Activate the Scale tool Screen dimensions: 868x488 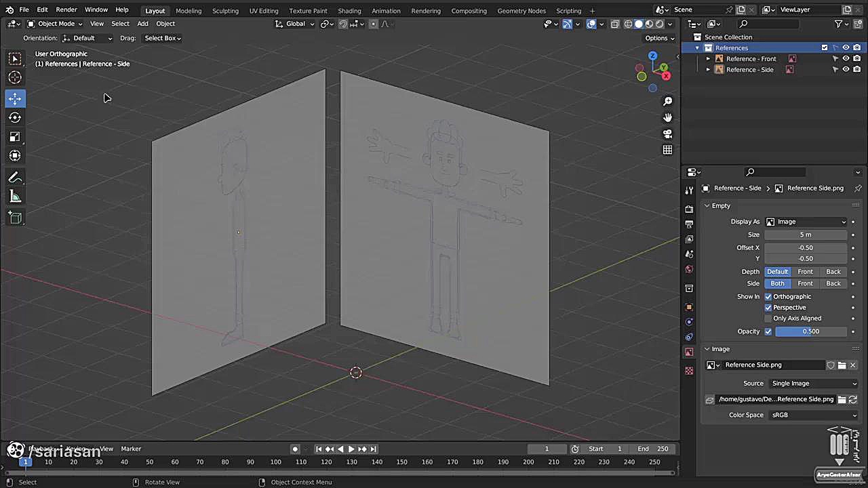[15, 136]
